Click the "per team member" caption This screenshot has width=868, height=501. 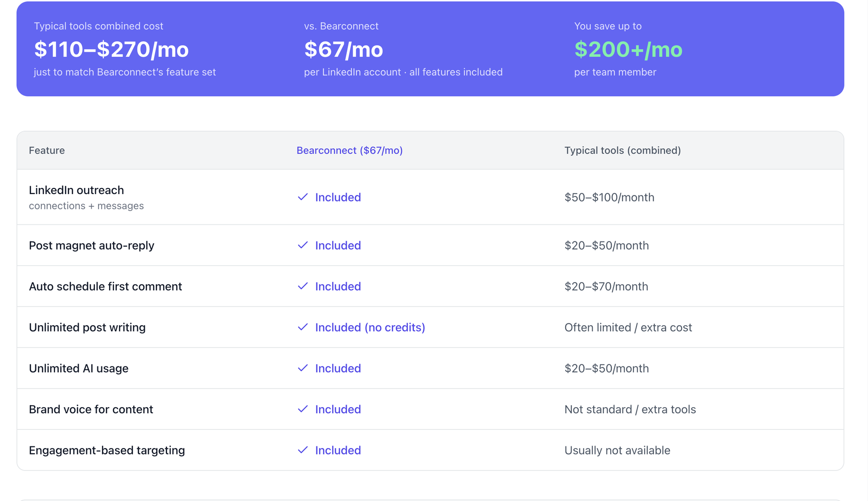(x=615, y=72)
